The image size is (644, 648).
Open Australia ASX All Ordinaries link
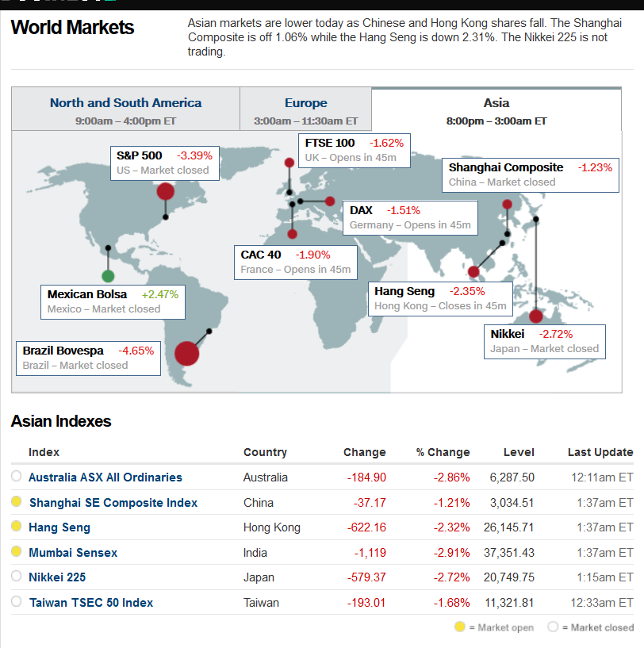tap(105, 477)
